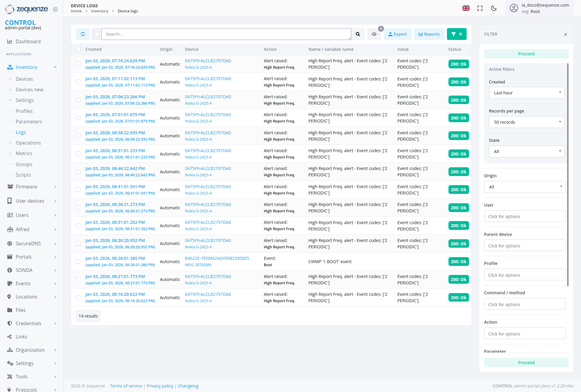Click the search magnifier icon

pyautogui.click(x=358, y=34)
